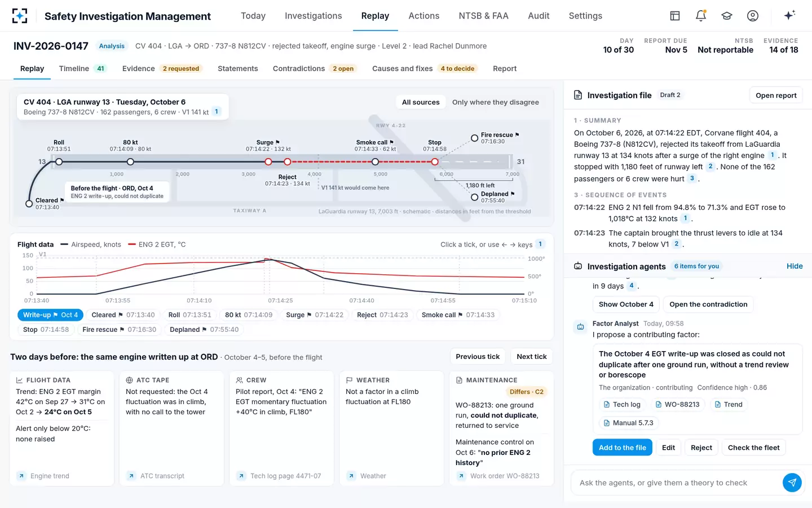
Task: Click the Ask the agents input field
Action: [677, 483]
